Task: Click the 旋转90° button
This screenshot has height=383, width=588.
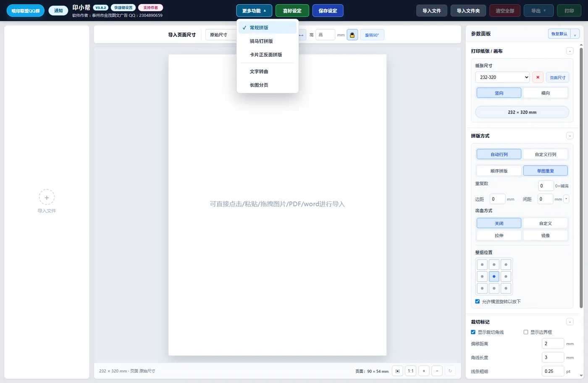Action: click(x=372, y=35)
